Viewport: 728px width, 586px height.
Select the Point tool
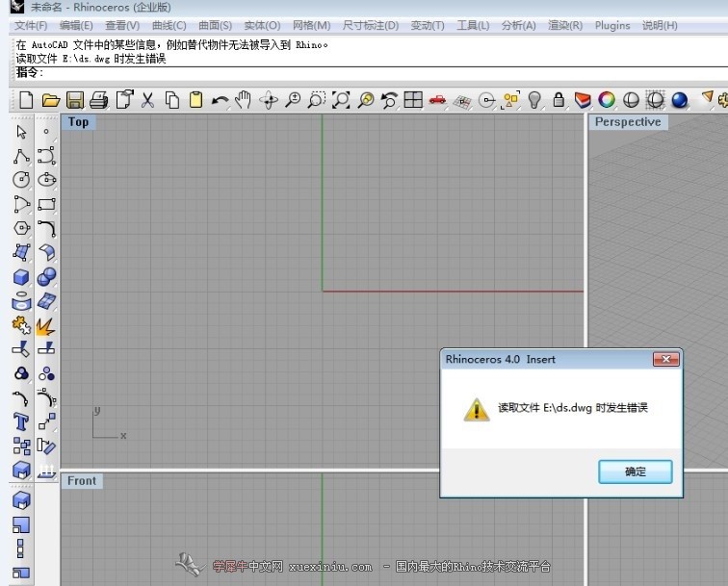coord(46,131)
